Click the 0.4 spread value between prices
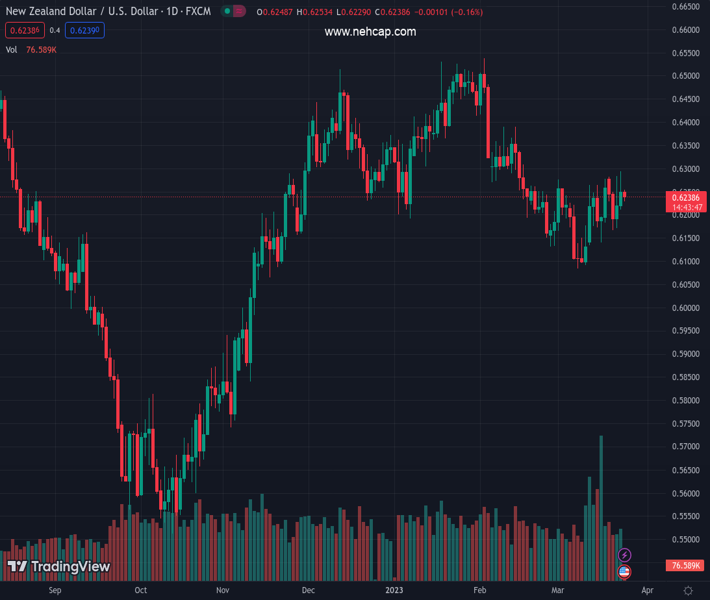 55,31
